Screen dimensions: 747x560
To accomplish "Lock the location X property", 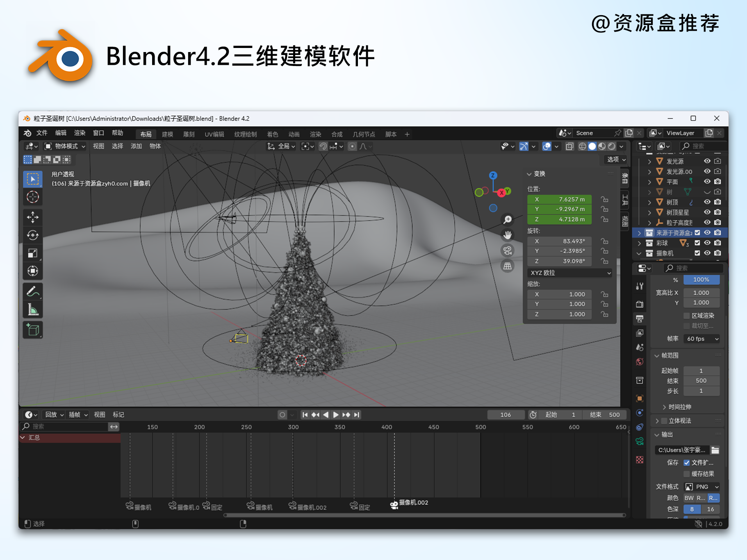I will pos(604,199).
